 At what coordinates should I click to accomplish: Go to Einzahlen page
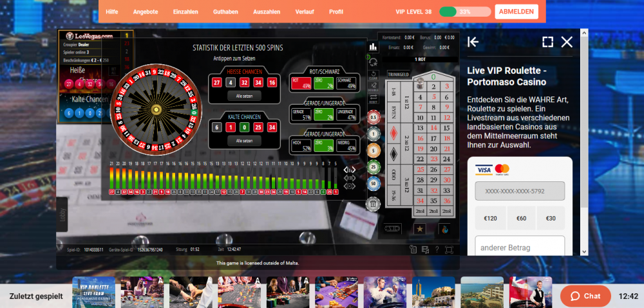185,12
